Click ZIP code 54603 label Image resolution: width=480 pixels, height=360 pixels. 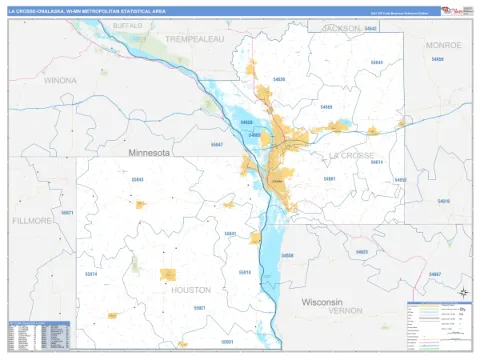click(x=255, y=135)
